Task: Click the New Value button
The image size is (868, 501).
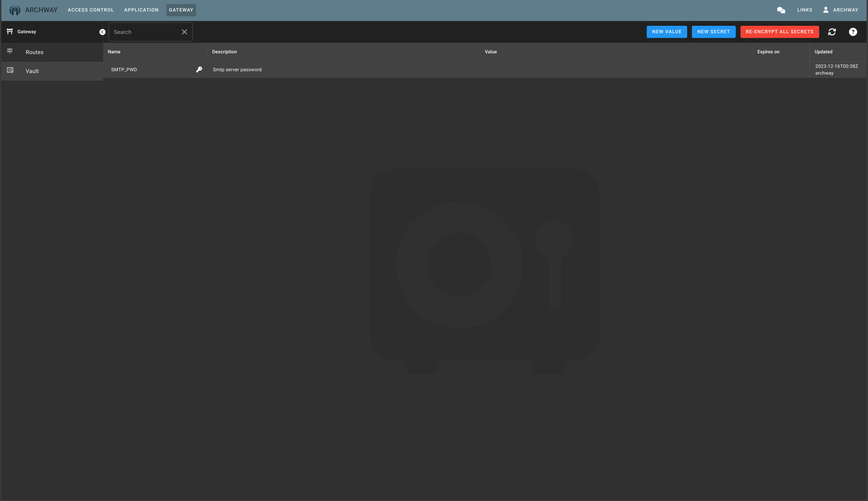Action: click(666, 32)
